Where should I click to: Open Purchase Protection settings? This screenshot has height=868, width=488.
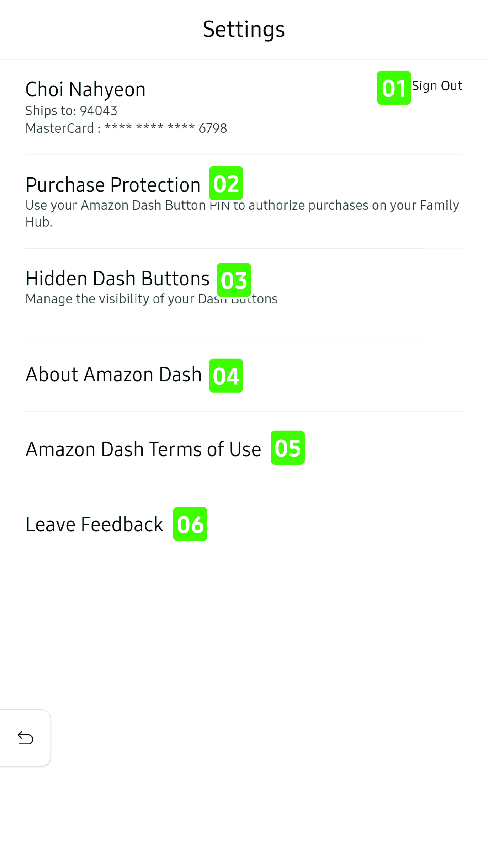tap(113, 185)
